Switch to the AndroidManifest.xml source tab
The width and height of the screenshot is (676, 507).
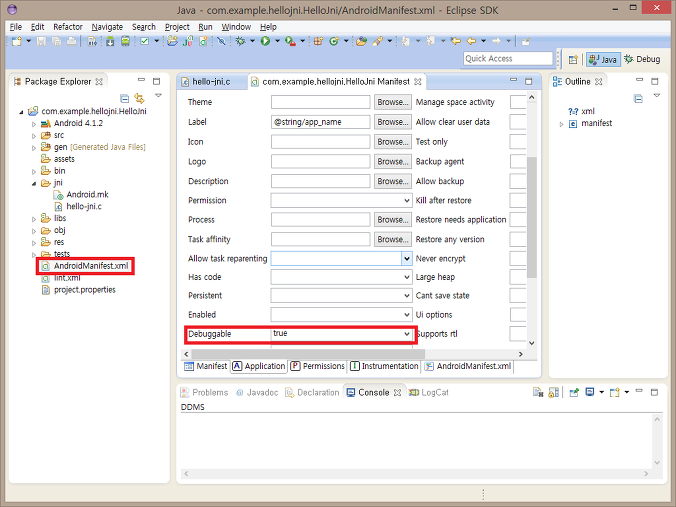point(468,366)
